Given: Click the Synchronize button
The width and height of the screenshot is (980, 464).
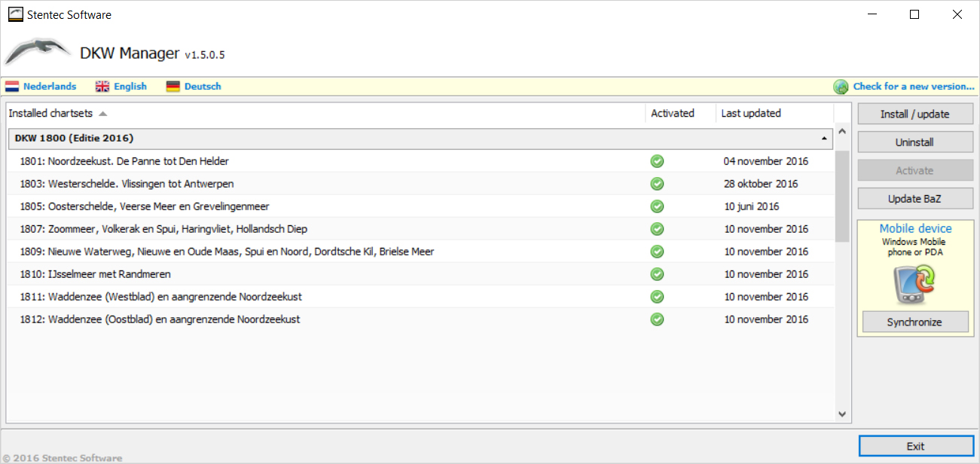Looking at the screenshot, I should click(914, 322).
